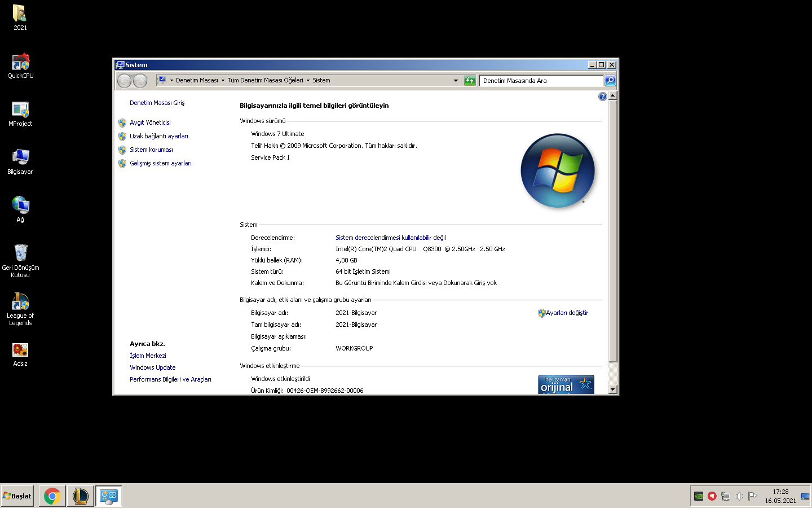This screenshot has width=812, height=508.
Task: Click the '64 bit İşletim Sistemi' value
Action: [x=363, y=271]
